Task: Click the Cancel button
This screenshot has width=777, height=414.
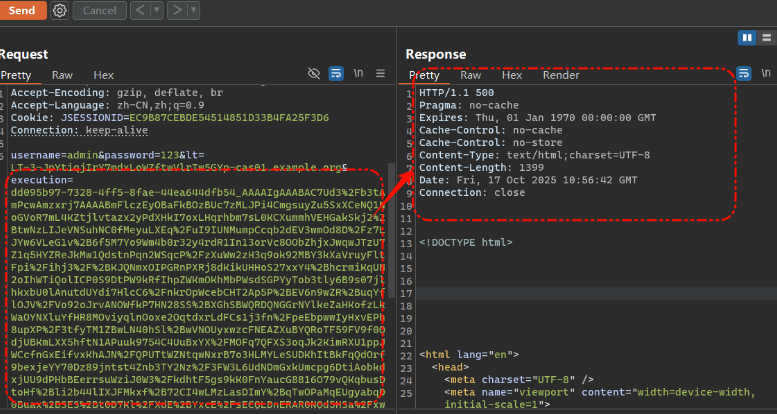Action: click(100, 10)
